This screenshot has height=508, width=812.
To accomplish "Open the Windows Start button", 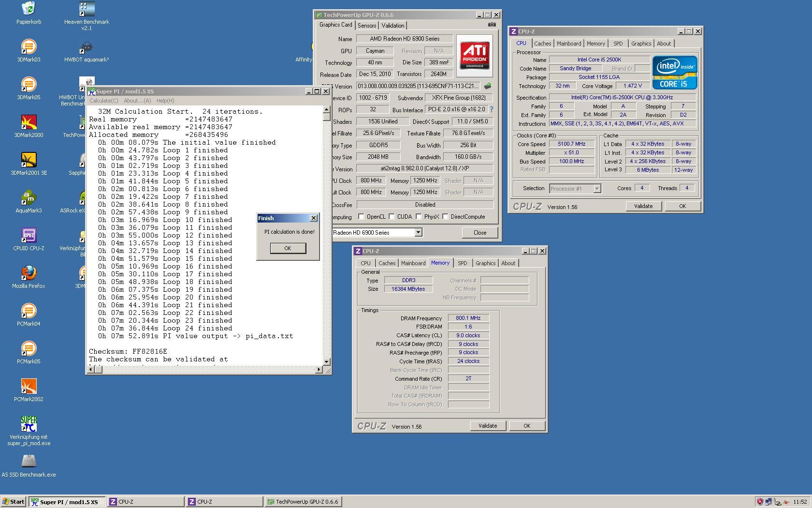I will coord(14,502).
